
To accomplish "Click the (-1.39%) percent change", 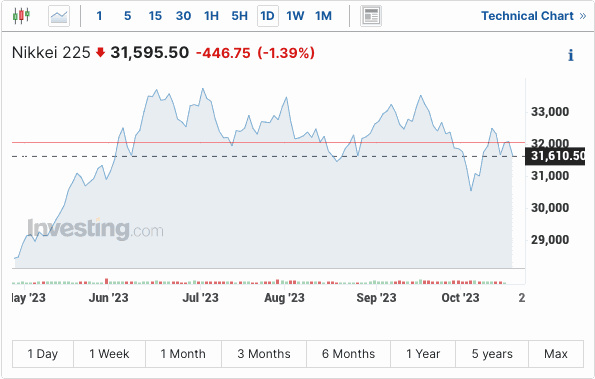I will click(x=286, y=53).
